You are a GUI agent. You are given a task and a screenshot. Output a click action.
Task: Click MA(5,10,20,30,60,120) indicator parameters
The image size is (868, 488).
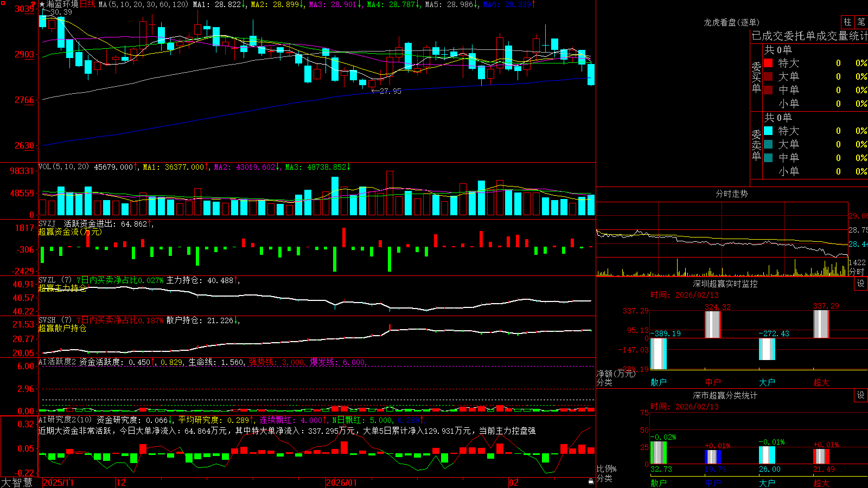pos(143,4)
